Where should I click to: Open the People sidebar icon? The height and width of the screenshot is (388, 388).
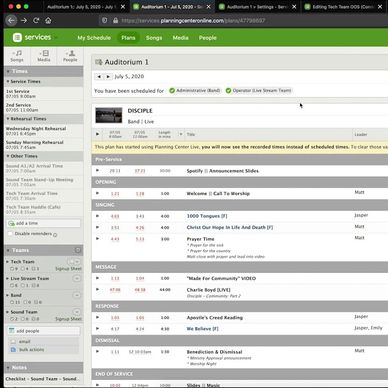click(70, 56)
